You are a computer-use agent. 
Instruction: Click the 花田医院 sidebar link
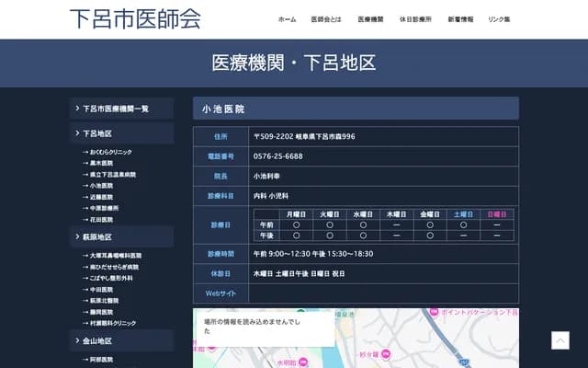(101, 220)
